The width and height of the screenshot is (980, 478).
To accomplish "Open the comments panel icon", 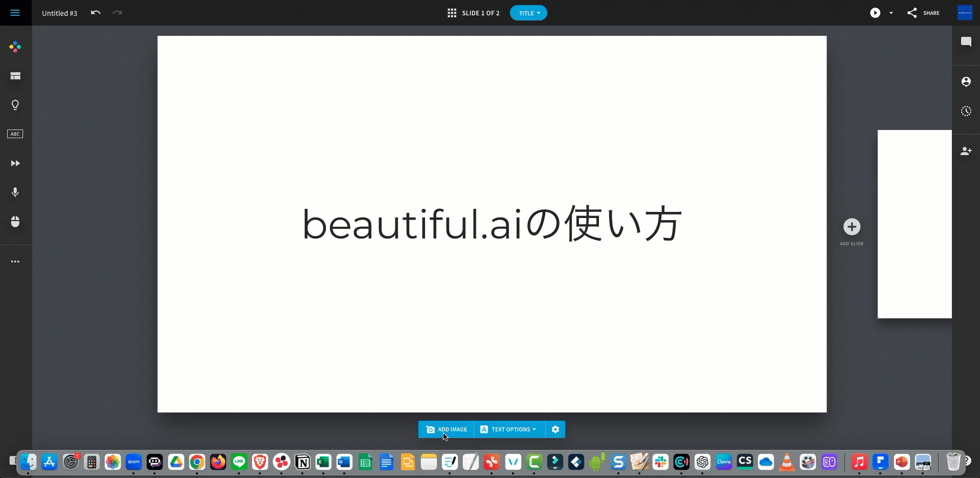I will tap(966, 42).
